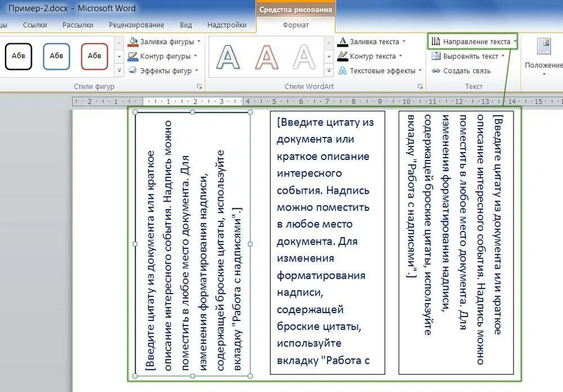This screenshot has width=563, height=392.
Task: Select the blue-outlined Абв shape style
Action: click(x=56, y=56)
